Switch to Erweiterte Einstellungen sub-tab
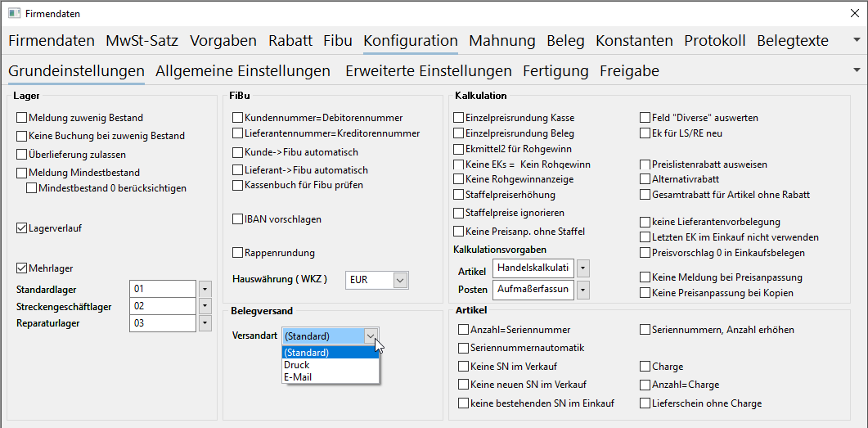The image size is (868, 428). point(429,71)
